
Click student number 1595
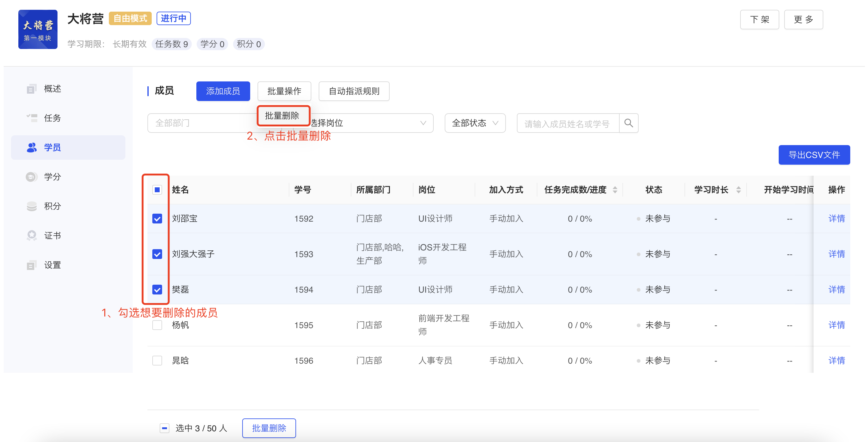point(304,325)
